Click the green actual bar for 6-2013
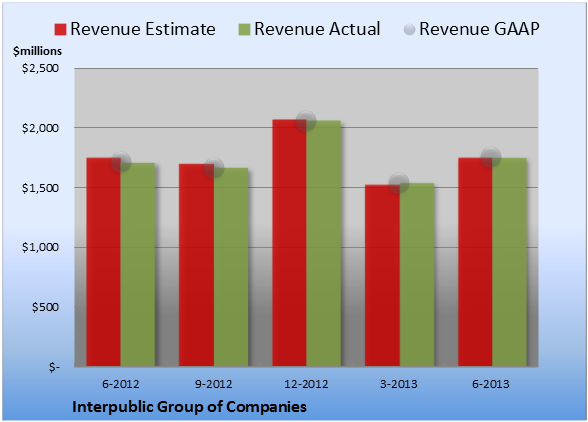This screenshot has width=588, height=422. tap(509, 262)
